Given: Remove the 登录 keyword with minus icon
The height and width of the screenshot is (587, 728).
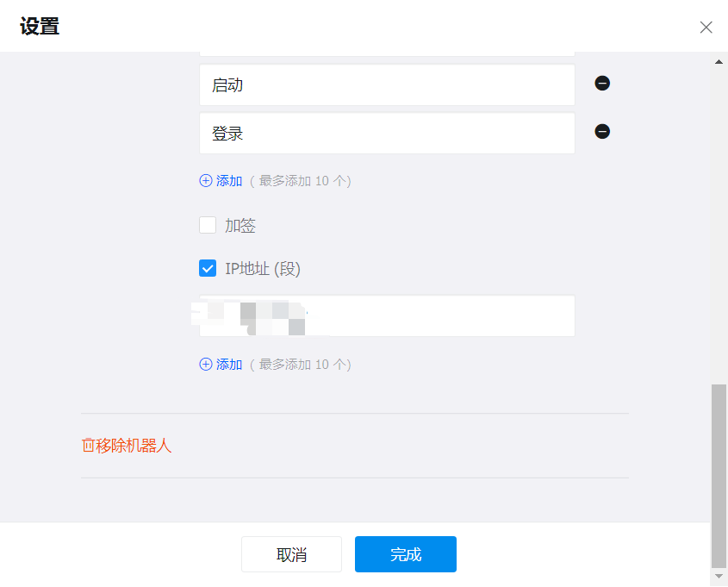Looking at the screenshot, I should tap(602, 132).
